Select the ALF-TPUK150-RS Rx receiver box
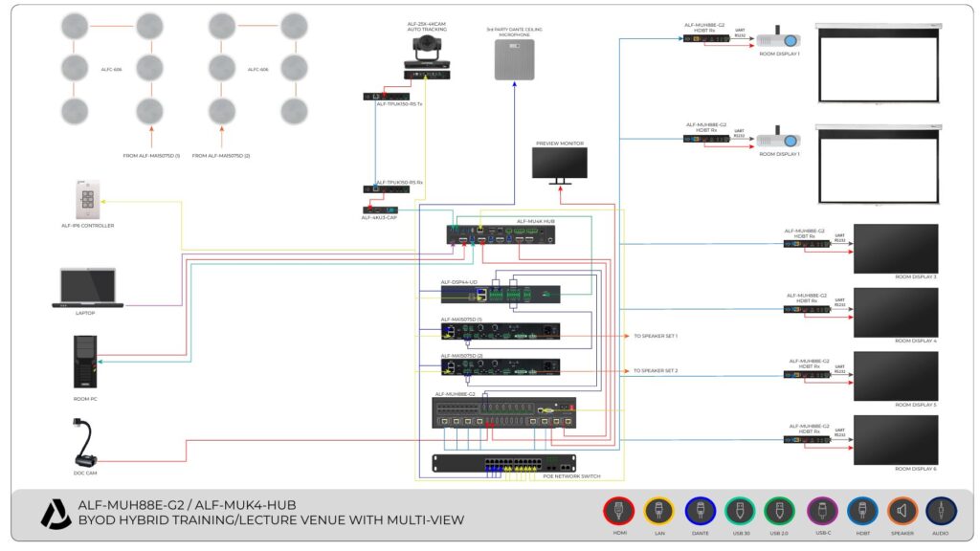 point(387,188)
